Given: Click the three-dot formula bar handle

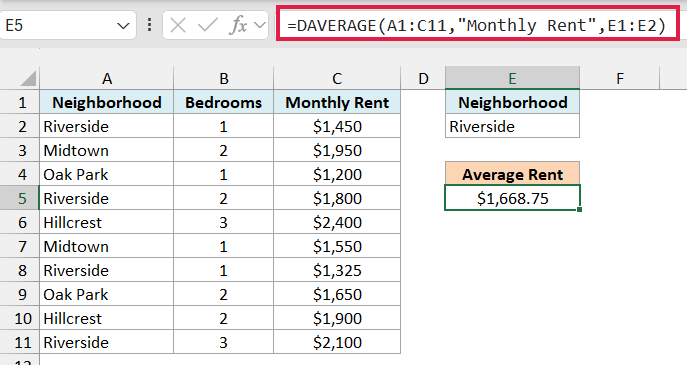Looking at the screenshot, I should pyautogui.click(x=149, y=25).
